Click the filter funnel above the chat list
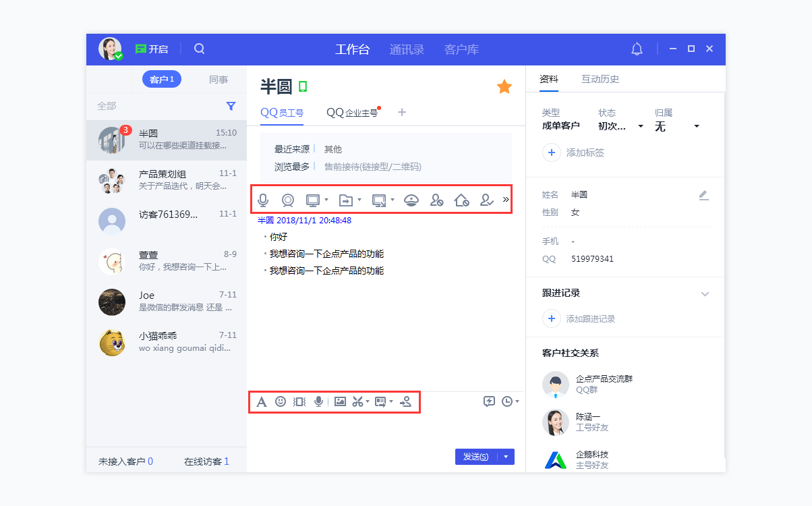Viewport: 812px width, 506px height. (231, 106)
